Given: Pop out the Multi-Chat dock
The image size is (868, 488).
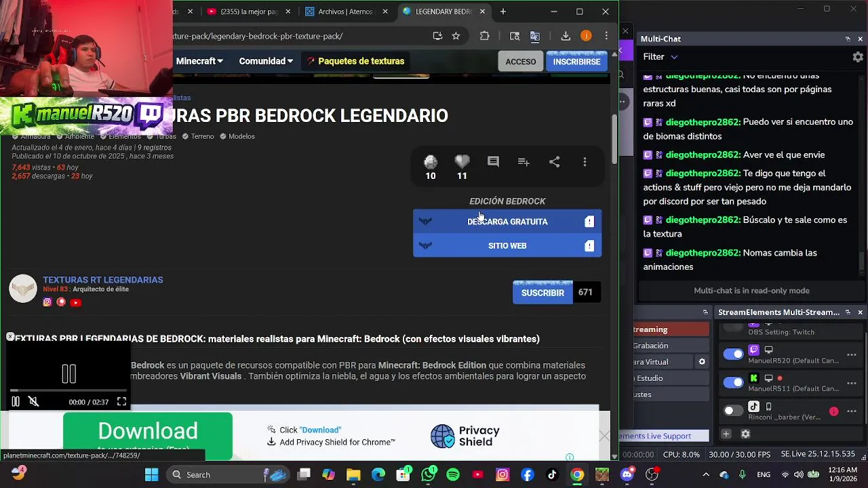Looking at the screenshot, I should pyautogui.click(x=848, y=39).
